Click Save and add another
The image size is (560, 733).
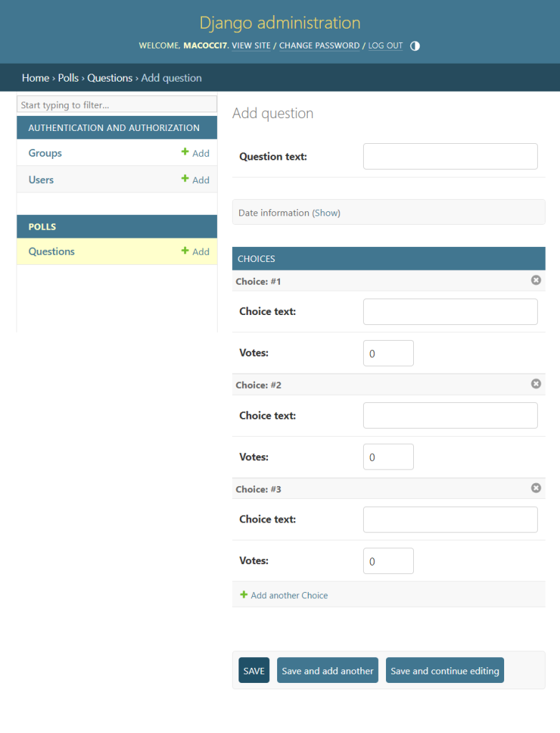pos(327,671)
